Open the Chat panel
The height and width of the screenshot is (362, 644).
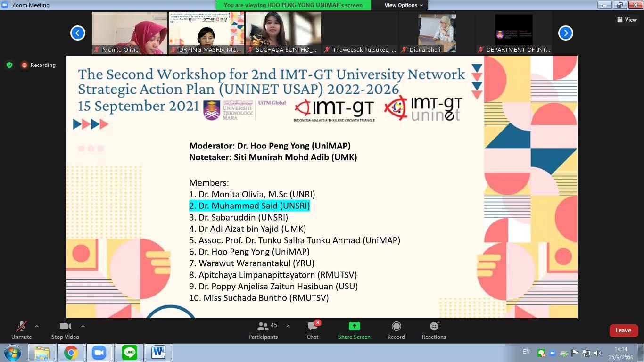tap(313, 330)
